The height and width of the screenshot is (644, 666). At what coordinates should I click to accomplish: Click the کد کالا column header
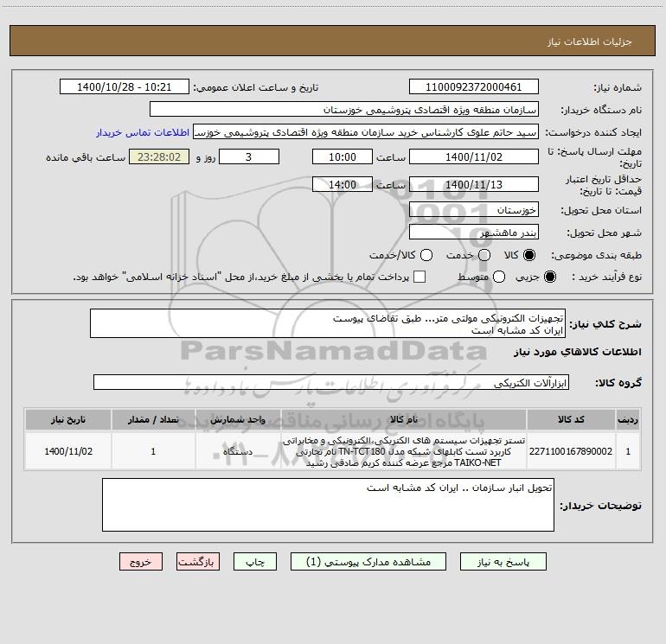click(571, 419)
